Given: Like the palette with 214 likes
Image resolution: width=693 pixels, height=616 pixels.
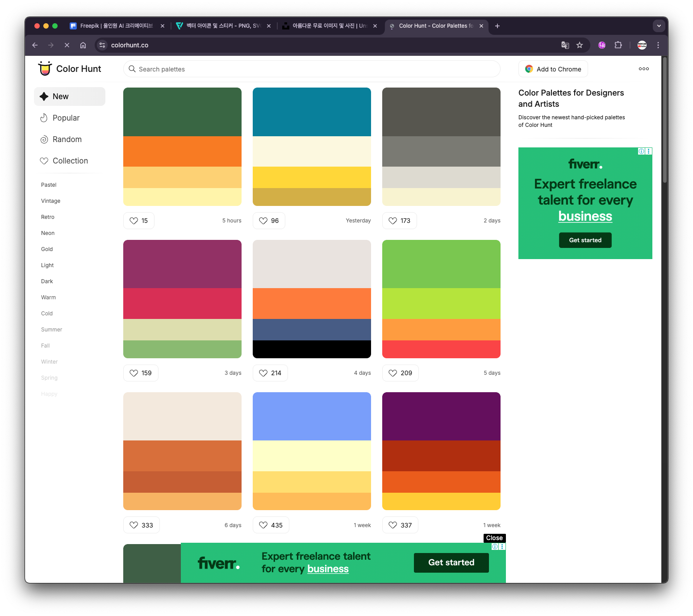Looking at the screenshot, I should click(x=270, y=373).
